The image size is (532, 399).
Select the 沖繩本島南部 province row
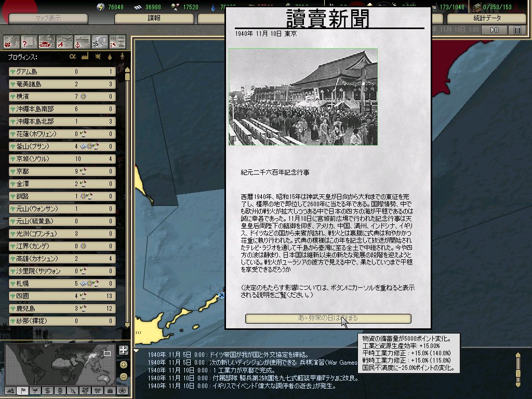pos(62,109)
